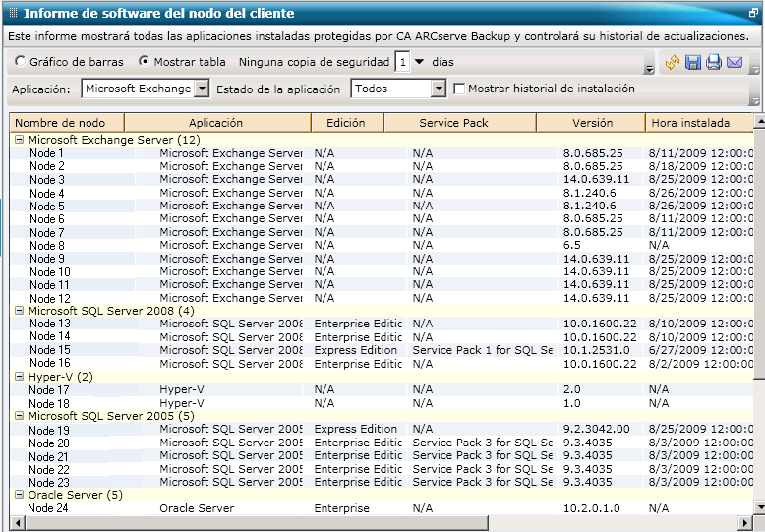
Task: Collapse the Microsoft Exchange Server group
Action: pyautogui.click(x=19, y=140)
